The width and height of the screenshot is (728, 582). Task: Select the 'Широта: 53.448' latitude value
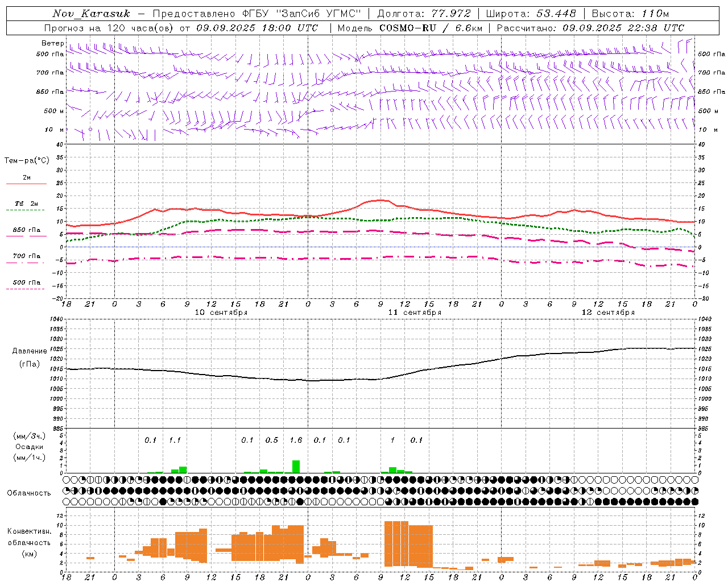[x=531, y=14]
